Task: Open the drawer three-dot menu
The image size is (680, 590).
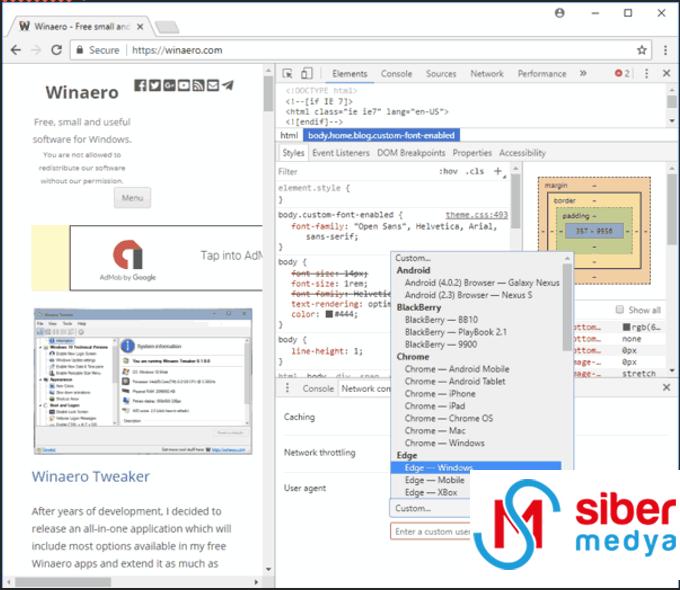Action: [287, 388]
